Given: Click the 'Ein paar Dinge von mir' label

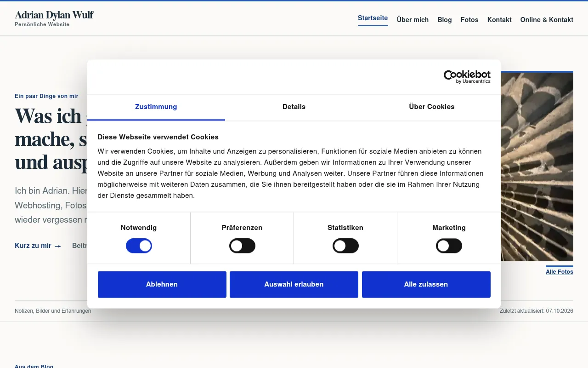Looking at the screenshot, I should pyautogui.click(x=46, y=96).
